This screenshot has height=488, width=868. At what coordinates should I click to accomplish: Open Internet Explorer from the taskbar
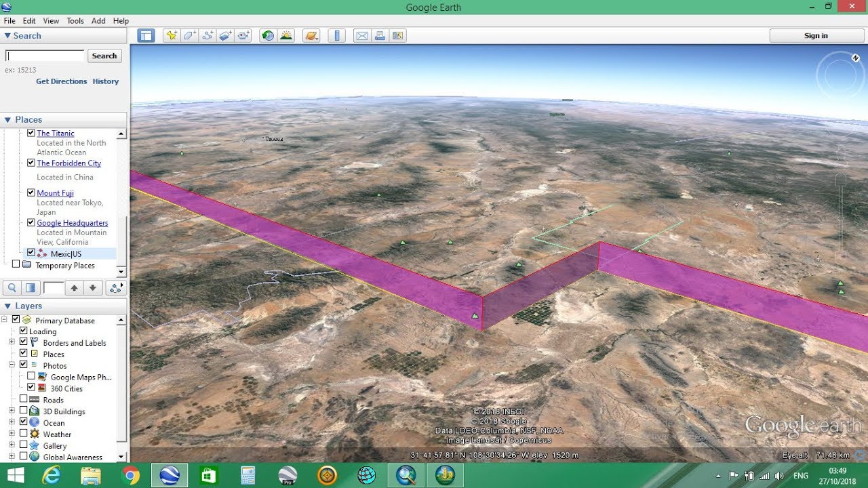51,475
